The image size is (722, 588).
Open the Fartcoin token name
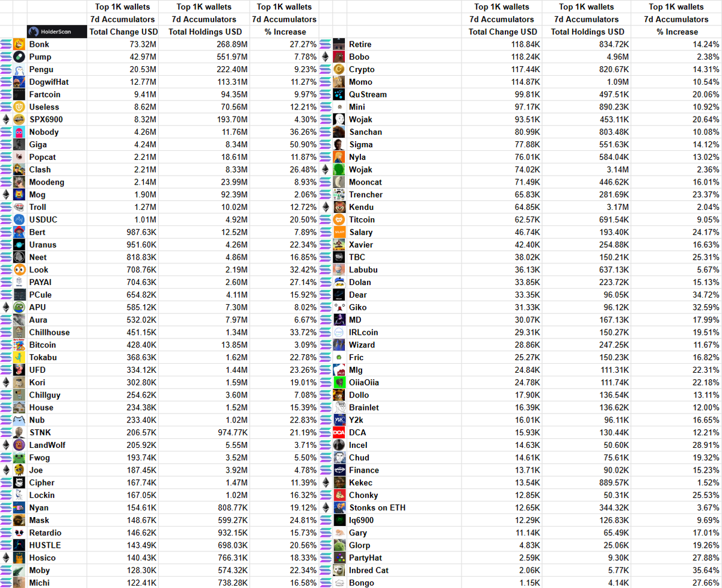pyautogui.click(x=45, y=94)
